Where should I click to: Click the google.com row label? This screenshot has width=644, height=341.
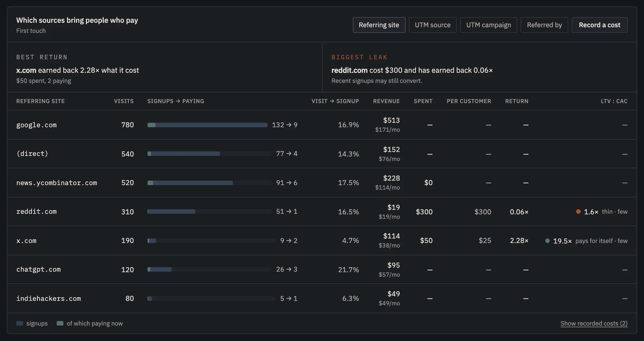[36, 125]
